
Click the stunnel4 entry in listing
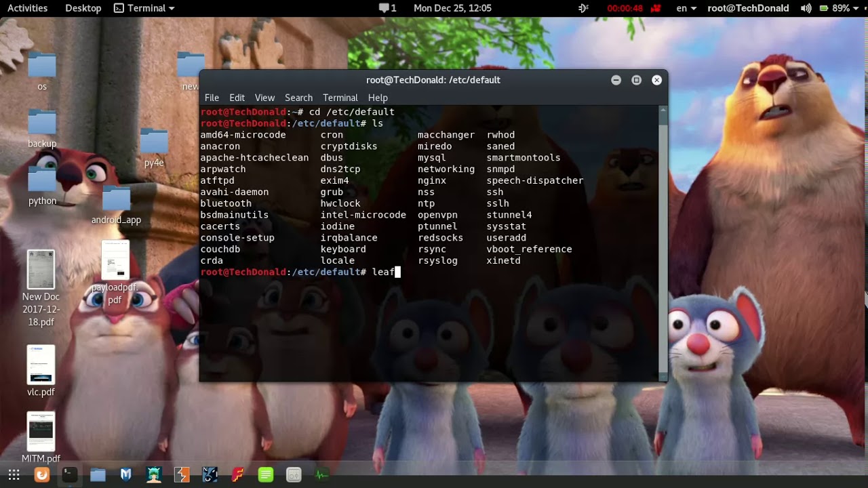point(509,215)
